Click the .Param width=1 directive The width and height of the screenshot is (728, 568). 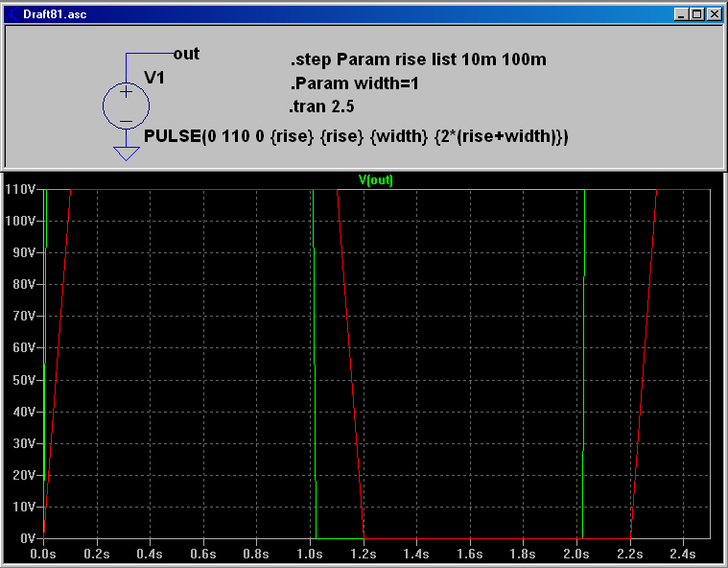(354, 83)
